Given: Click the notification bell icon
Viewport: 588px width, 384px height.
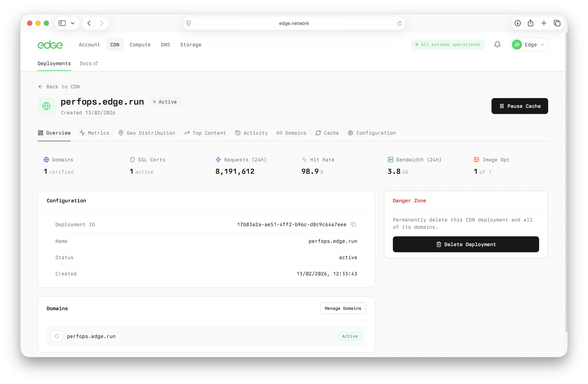Looking at the screenshot, I should click(497, 45).
